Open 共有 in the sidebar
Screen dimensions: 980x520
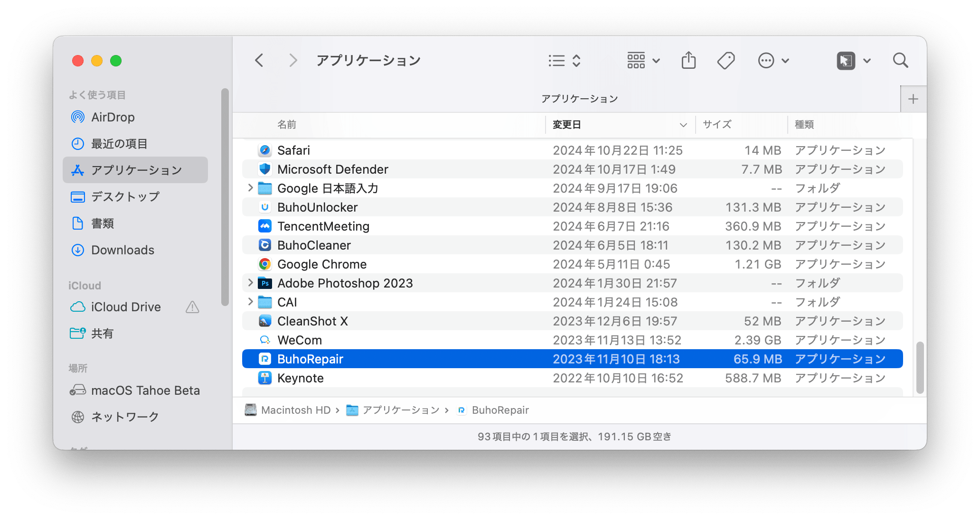tap(135, 334)
